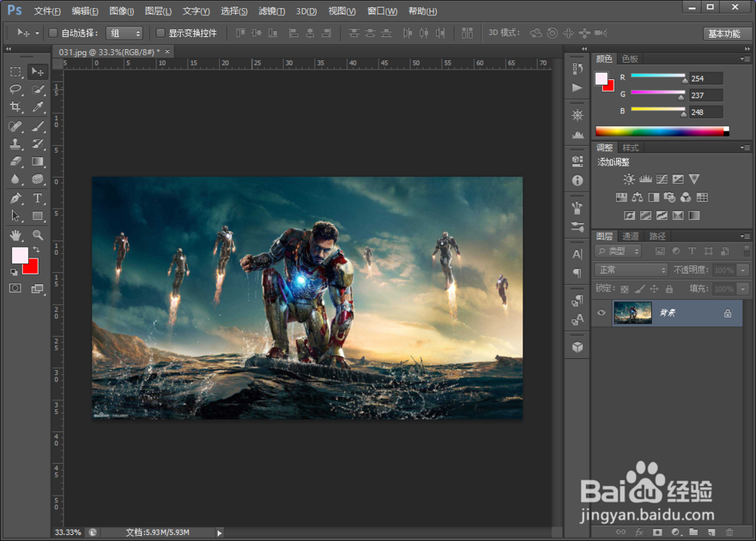Enable the 显示变换控件 checkbox

click(x=160, y=32)
